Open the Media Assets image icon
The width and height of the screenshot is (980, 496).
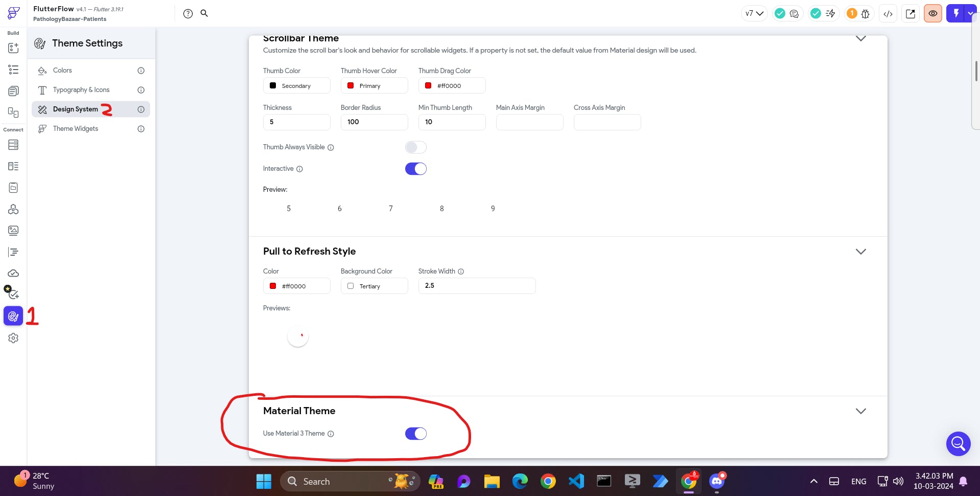pos(13,231)
